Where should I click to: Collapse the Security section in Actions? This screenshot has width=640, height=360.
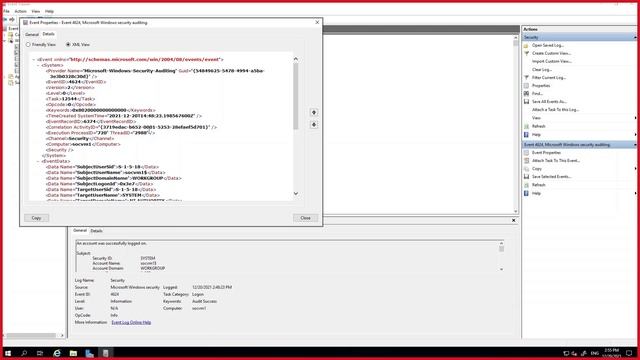tap(635, 37)
